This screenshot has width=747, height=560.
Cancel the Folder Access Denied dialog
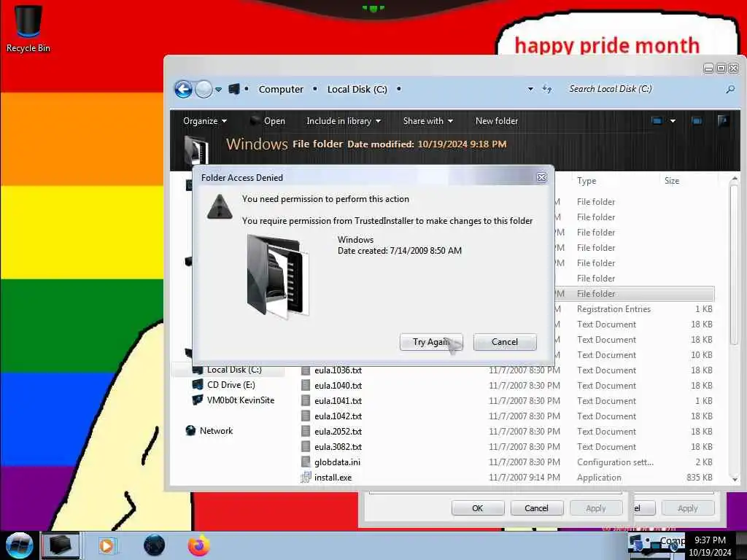click(x=505, y=342)
